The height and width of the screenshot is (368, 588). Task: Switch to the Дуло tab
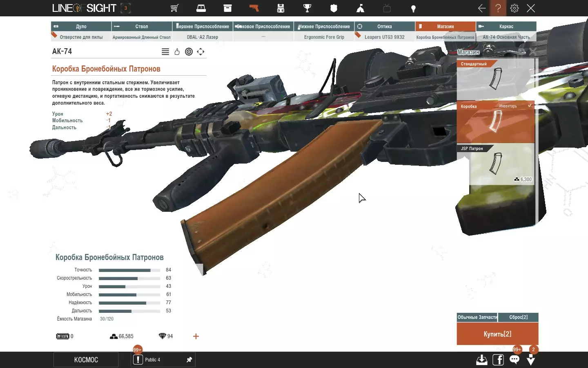[x=81, y=26]
